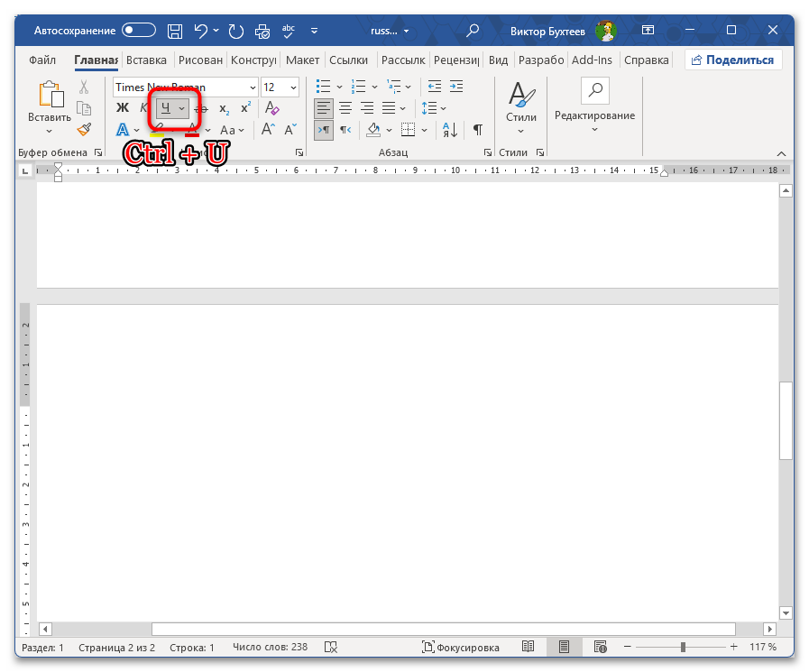Click the Save icon in title bar
The image size is (809, 672).
pos(175,31)
